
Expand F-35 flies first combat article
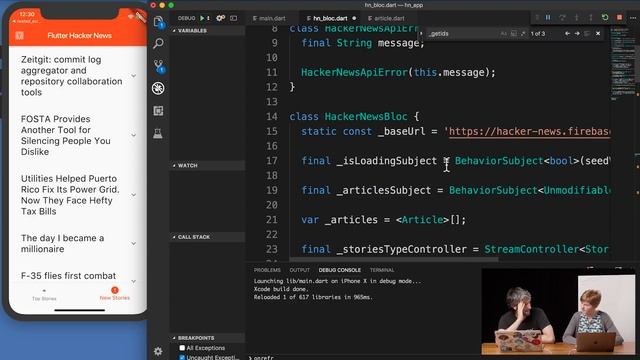tap(134, 282)
